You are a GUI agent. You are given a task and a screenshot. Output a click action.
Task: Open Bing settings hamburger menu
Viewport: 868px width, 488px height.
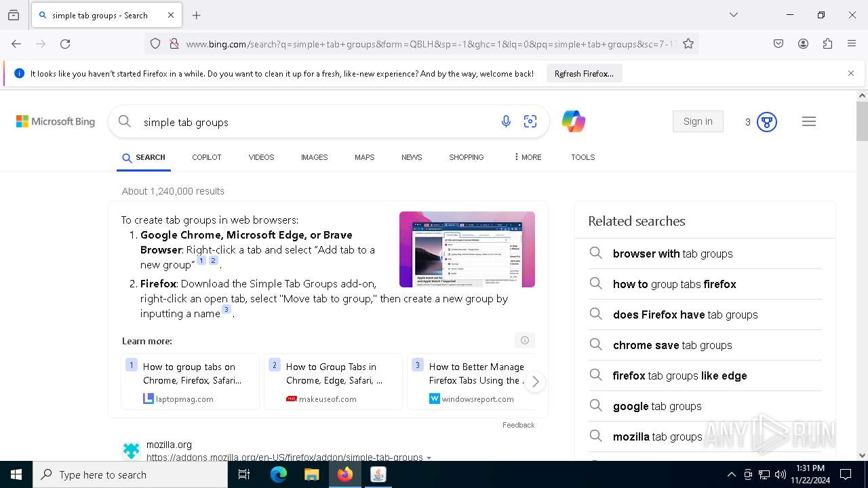(809, 121)
